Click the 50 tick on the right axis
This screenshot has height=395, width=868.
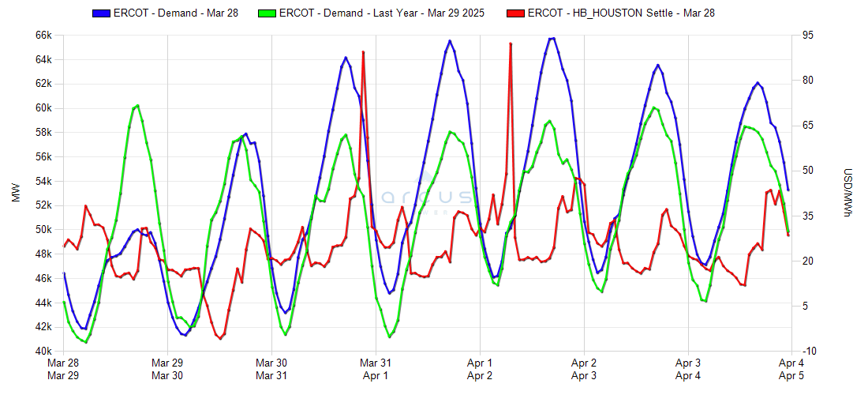[x=805, y=171]
